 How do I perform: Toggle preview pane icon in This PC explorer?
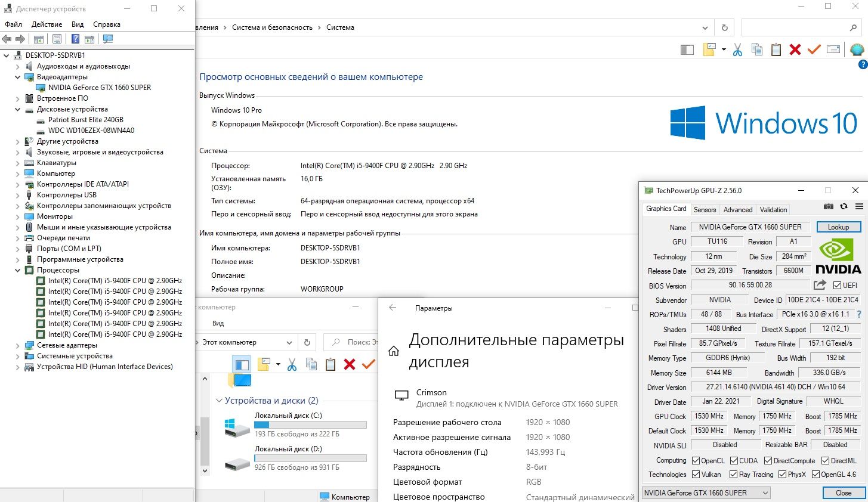point(242,364)
